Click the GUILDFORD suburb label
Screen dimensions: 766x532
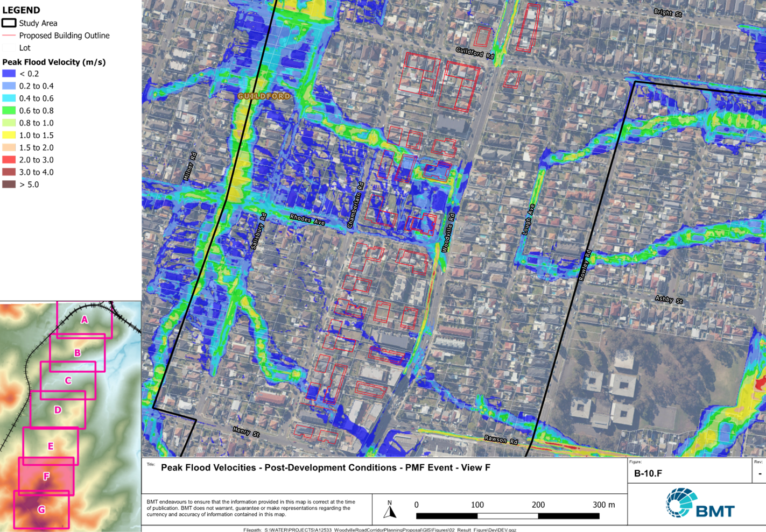[264, 96]
